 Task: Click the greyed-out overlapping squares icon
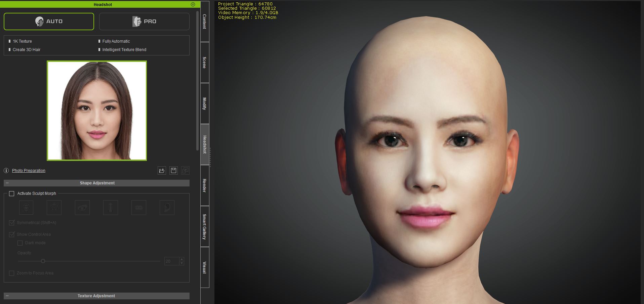(x=185, y=171)
